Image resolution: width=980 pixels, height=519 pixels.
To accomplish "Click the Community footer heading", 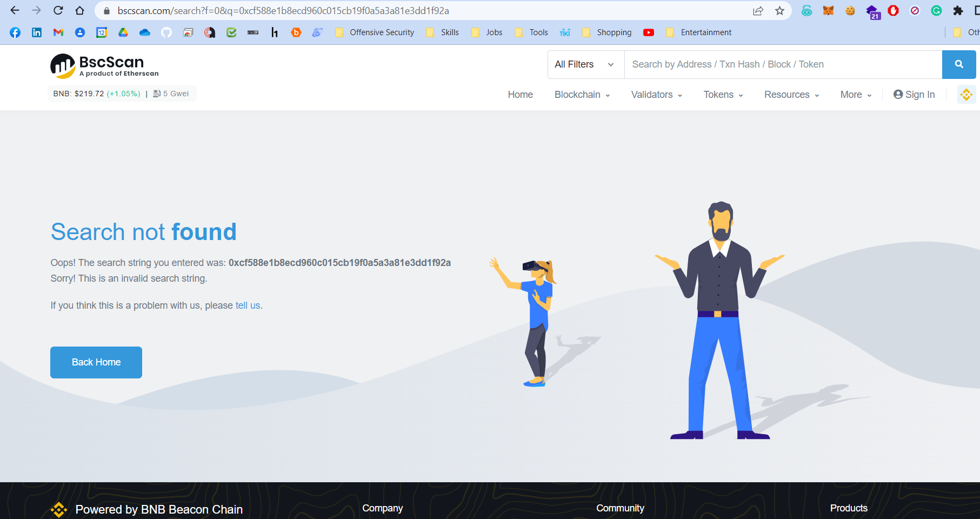I will 620,508.
